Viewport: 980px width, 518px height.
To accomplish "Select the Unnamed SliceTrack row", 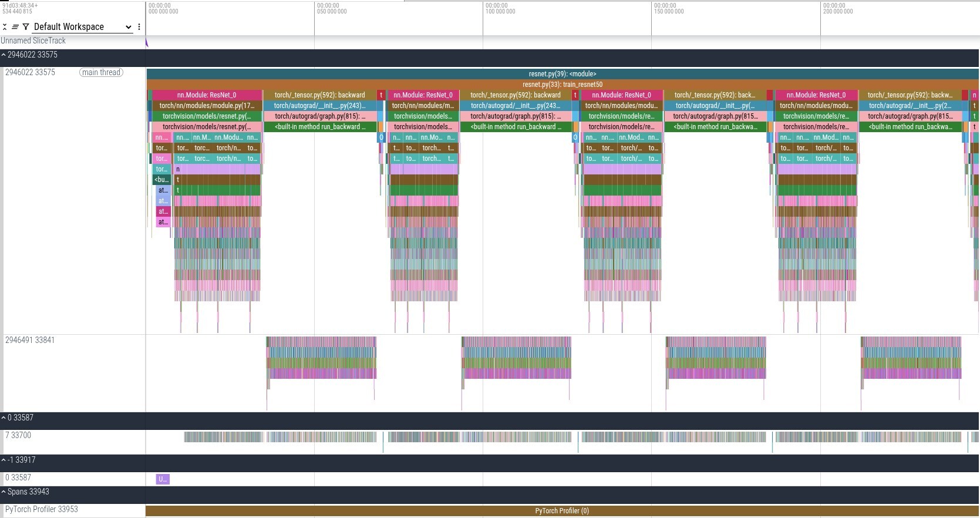I will (x=33, y=41).
